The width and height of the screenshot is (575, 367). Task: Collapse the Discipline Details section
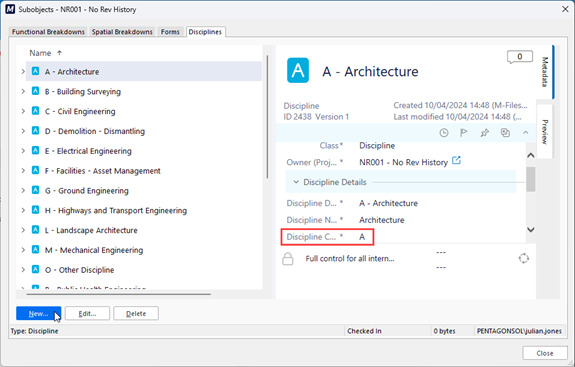(296, 182)
